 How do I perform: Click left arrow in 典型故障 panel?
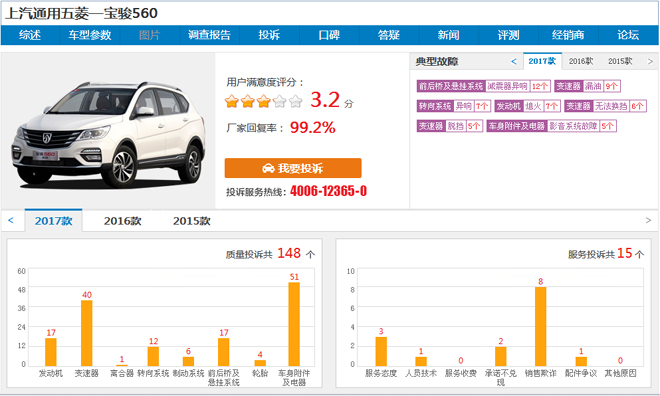[514, 61]
